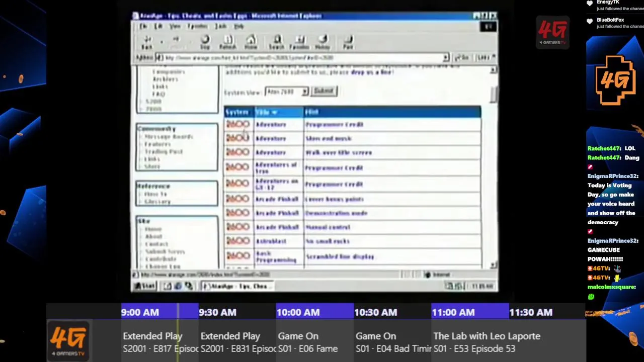Open 'Trading Post' in the Community sidebar
Screen dimensions: 644x362
[164, 151]
